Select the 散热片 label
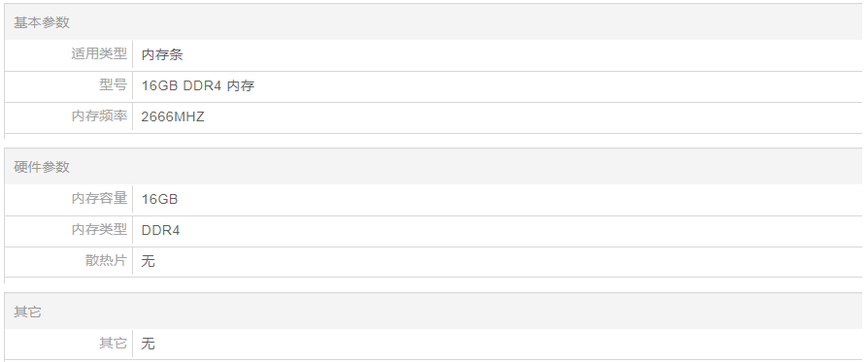Image resolution: width=868 pixels, height=362 pixels. [106, 260]
